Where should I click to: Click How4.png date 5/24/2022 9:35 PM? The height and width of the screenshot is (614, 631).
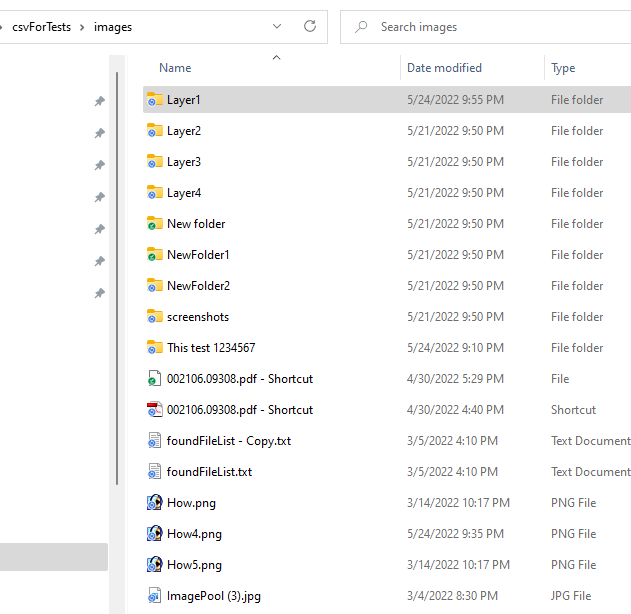[455, 534]
